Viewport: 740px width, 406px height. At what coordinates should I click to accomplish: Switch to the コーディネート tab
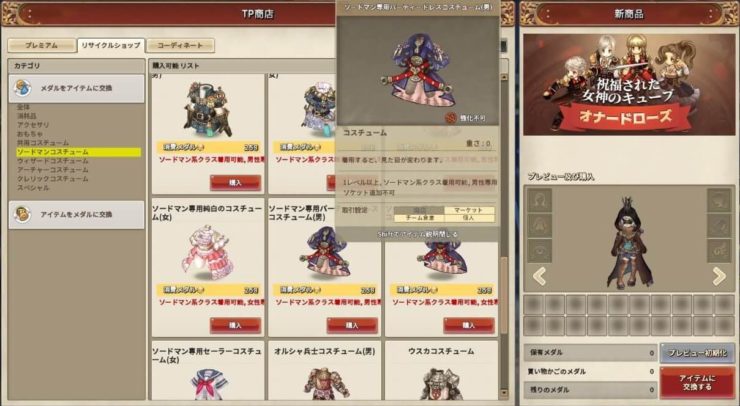point(180,45)
